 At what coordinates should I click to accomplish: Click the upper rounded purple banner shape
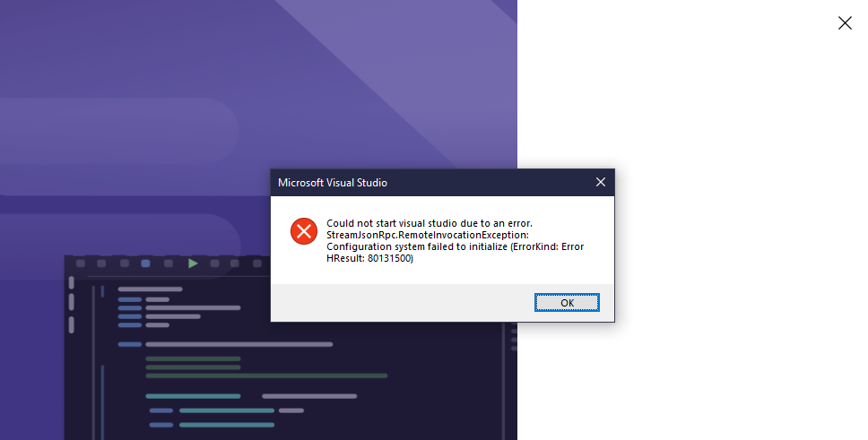119,147
